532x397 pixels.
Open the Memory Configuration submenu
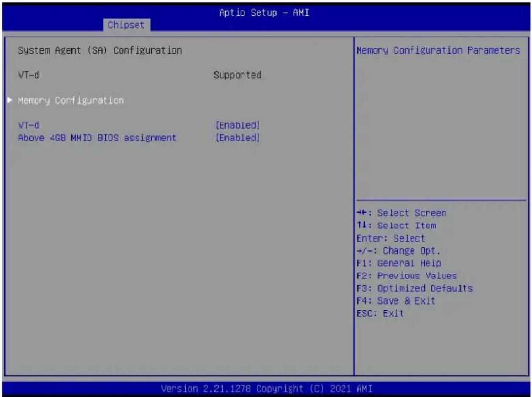(71, 101)
